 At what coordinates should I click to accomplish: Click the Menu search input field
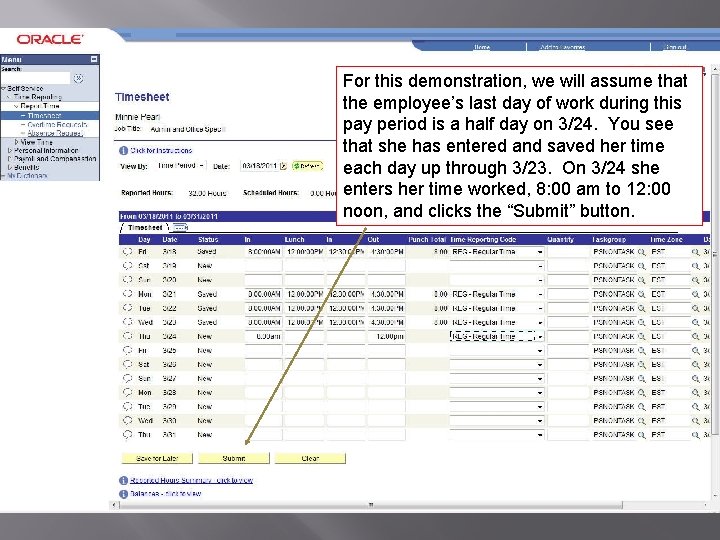tap(35, 78)
